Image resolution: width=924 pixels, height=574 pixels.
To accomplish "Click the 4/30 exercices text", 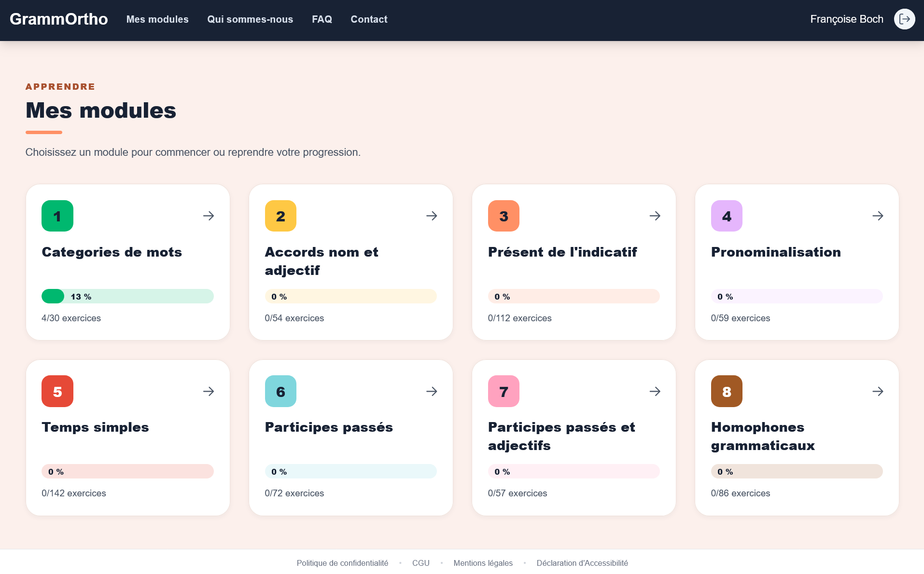I will 71,318.
